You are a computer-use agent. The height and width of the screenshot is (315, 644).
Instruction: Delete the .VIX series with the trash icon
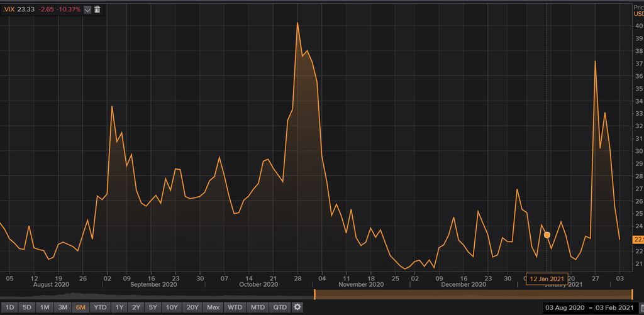[97, 9]
